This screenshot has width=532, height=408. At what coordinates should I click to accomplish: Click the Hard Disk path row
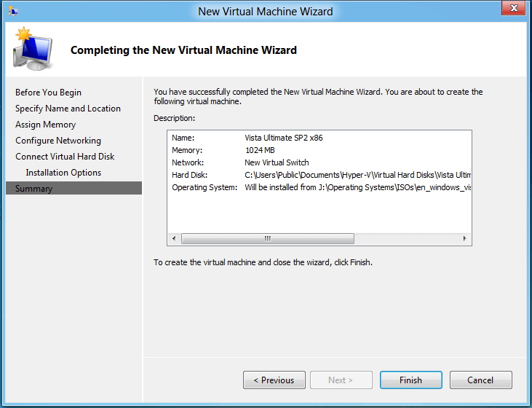point(320,175)
